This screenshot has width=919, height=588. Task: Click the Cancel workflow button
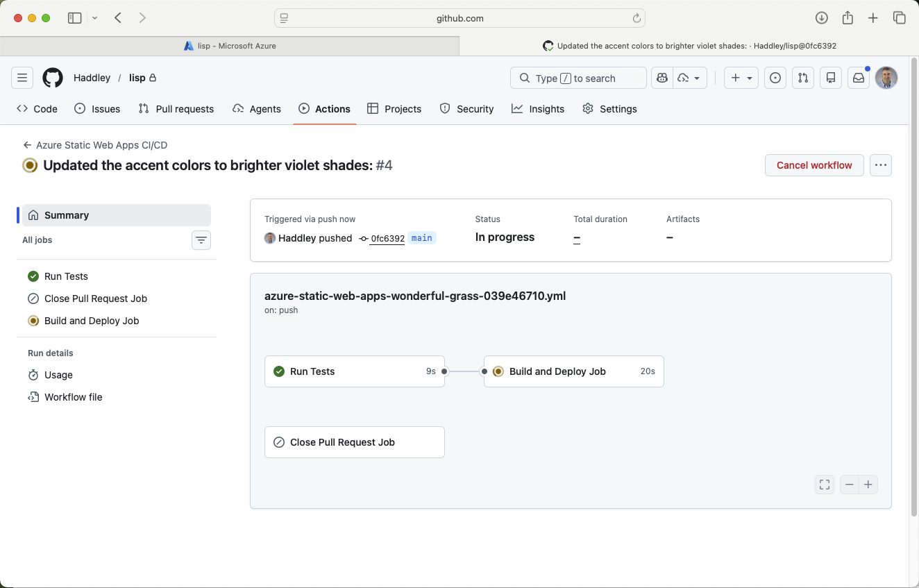tap(813, 165)
